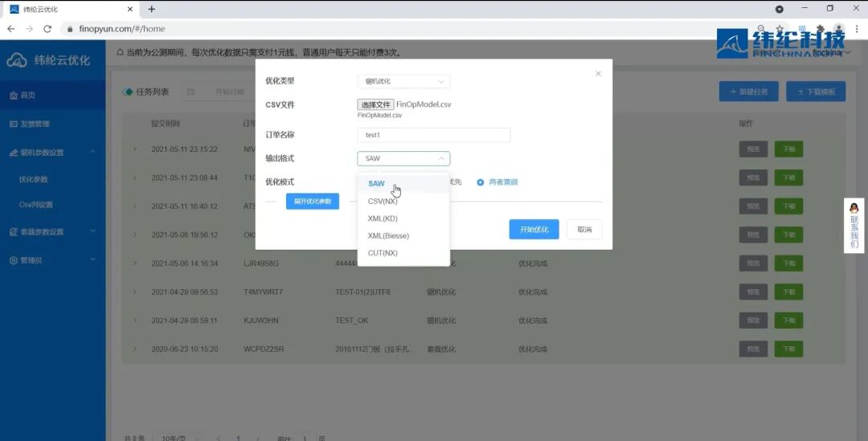Screen dimensions: 868x441
Task: Preview the KJUW3HN task
Action: point(753,321)
